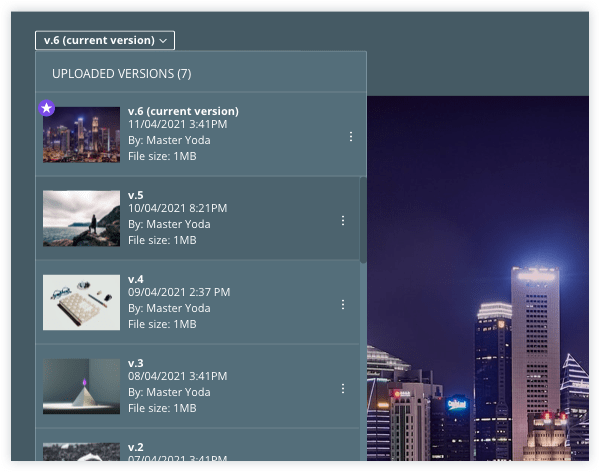Click date '08/04/2021 3:41PM'

(x=178, y=376)
